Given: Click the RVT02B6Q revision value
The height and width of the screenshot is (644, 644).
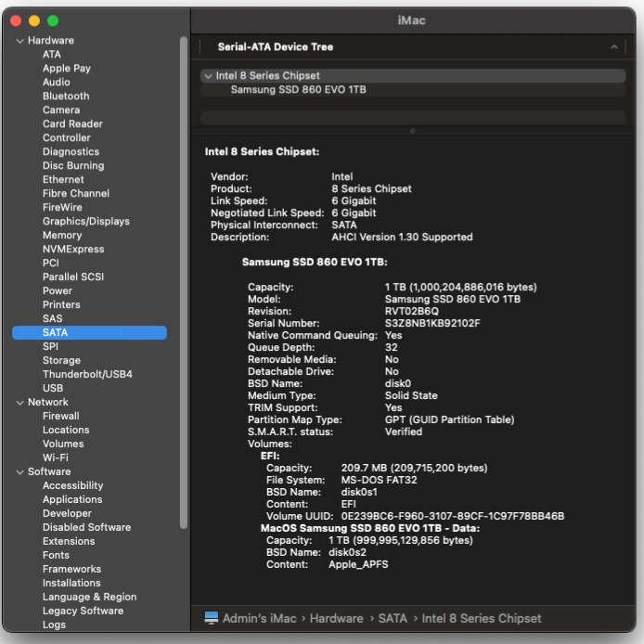Looking at the screenshot, I should tap(411, 311).
